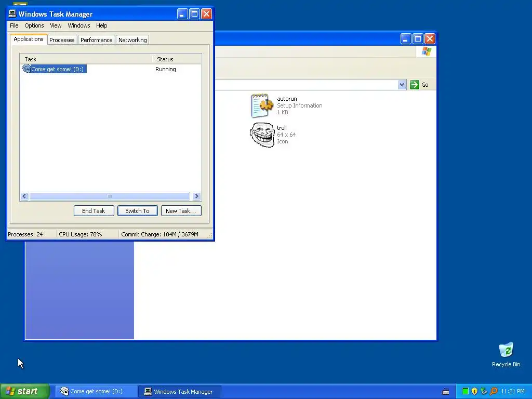Click 'CPU Usage: 78%' in the status bar

81,234
